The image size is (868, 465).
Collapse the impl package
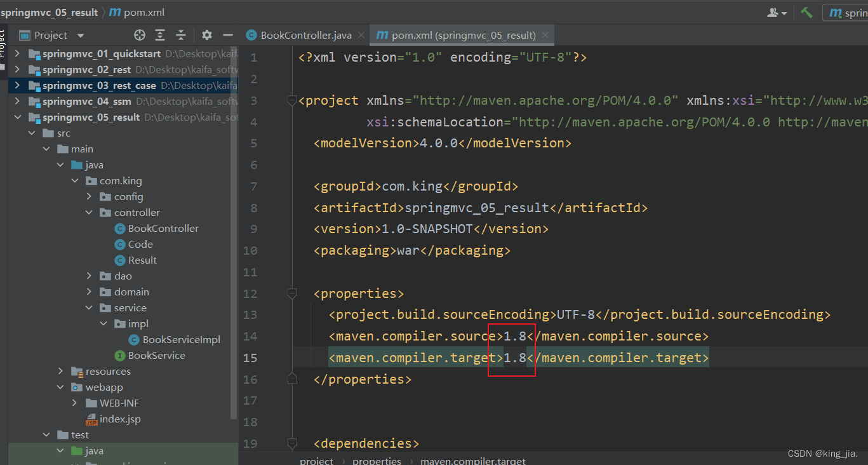[x=103, y=323]
